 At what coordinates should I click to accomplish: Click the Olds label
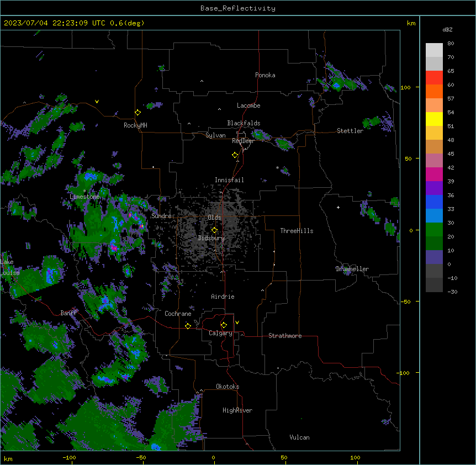[x=214, y=218]
